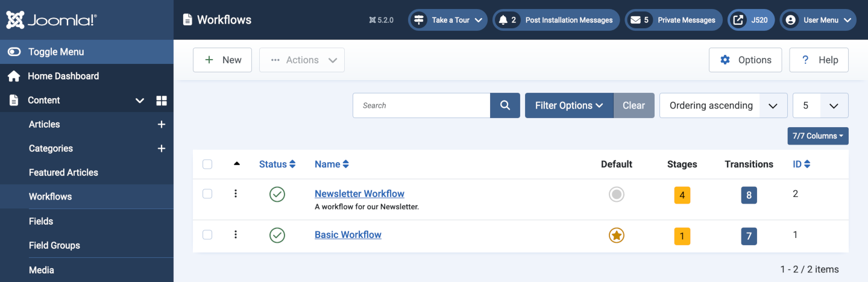Select the Basic Workflow checkbox
The width and height of the screenshot is (868, 282).
coord(207,234)
